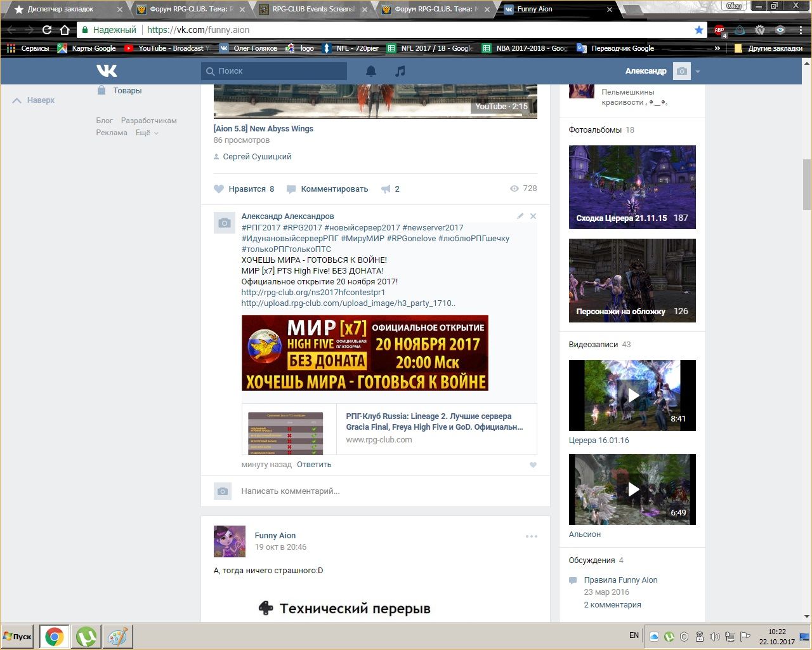Click camera icon to attach photo to comment
This screenshot has width=812, height=650.
[222, 491]
